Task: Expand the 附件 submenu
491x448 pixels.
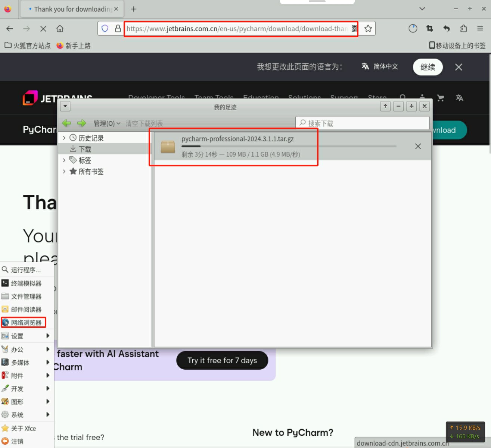Action: (x=26, y=375)
